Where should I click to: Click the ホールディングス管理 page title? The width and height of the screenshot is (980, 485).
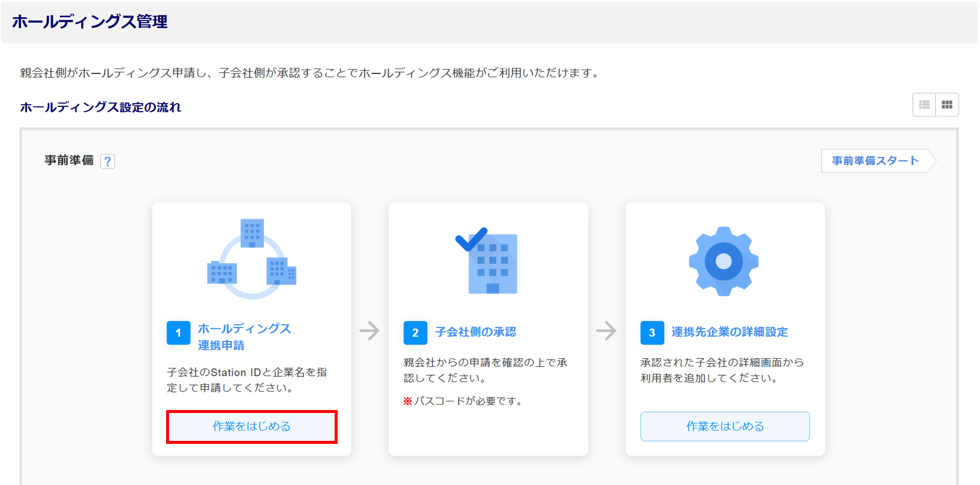90,22
